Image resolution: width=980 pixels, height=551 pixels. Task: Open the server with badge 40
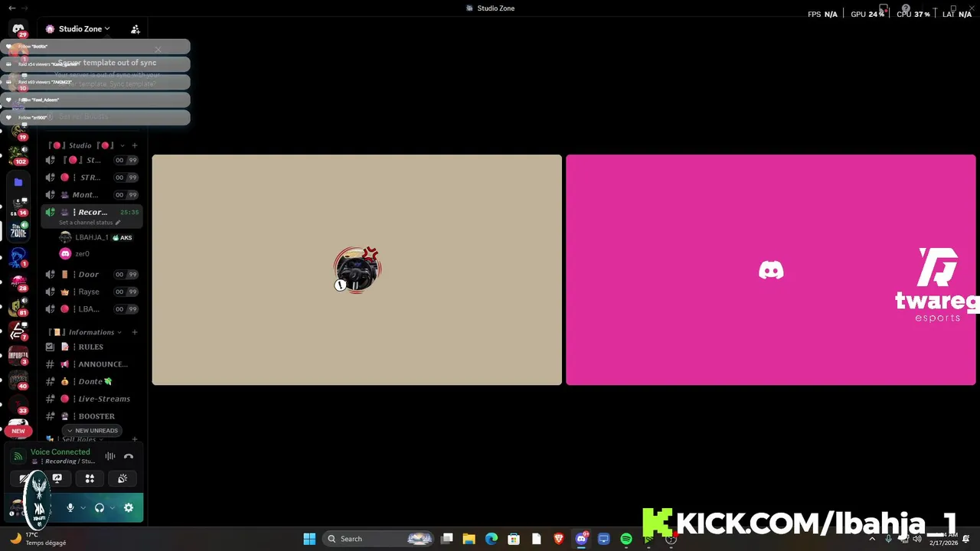18,380
